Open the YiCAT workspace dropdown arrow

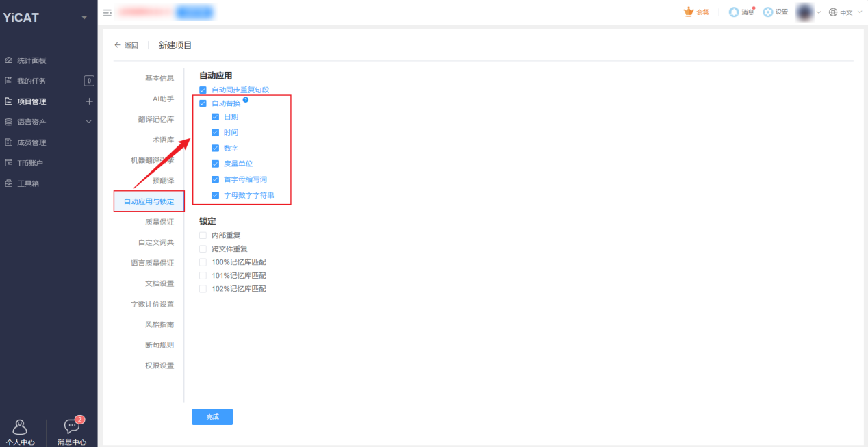[84, 18]
